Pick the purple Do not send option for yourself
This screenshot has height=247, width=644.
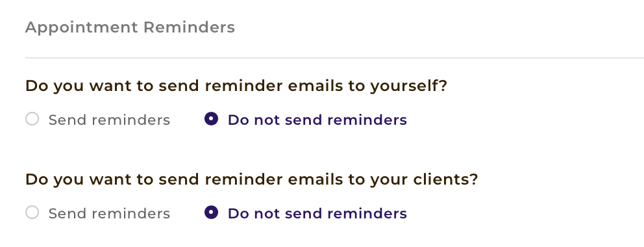pyautogui.click(x=211, y=119)
